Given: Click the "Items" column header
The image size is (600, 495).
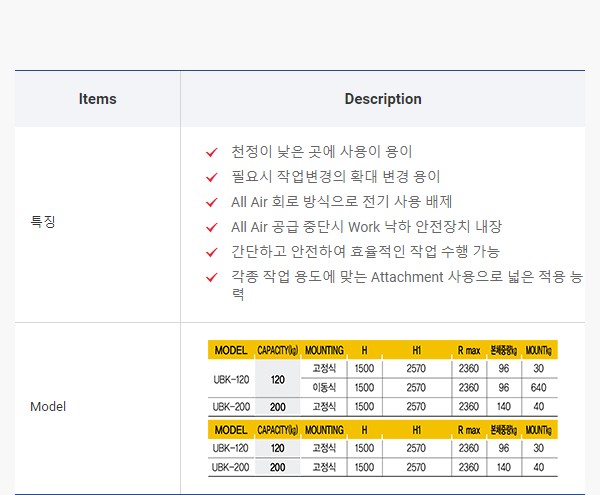Looking at the screenshot, I should click(x=98, y=99).
